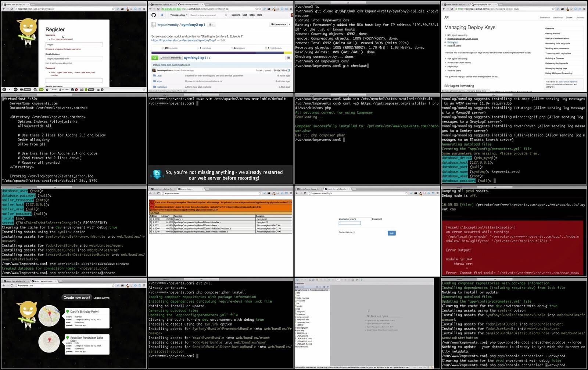Open the knpu folder icon in the file list
Viewport: 588px width, 370px height.
[x=154, y=81]
